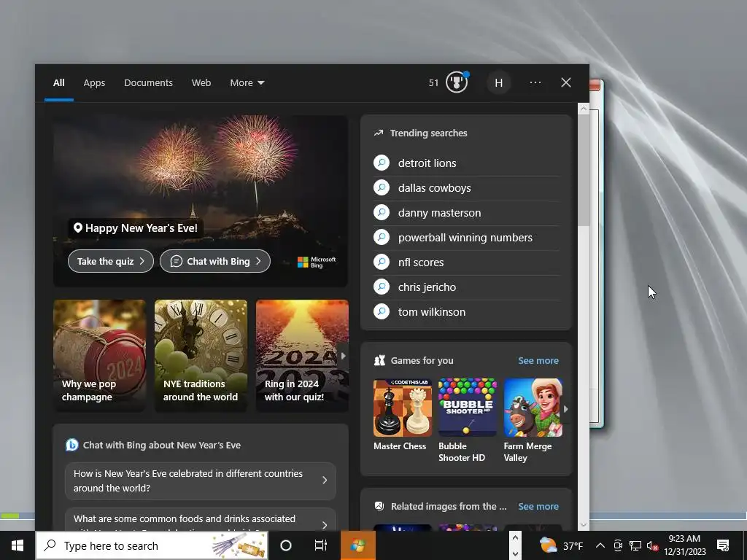Switch to the Web tab
This screenshot has height=560, width=747.
[201, 83]
